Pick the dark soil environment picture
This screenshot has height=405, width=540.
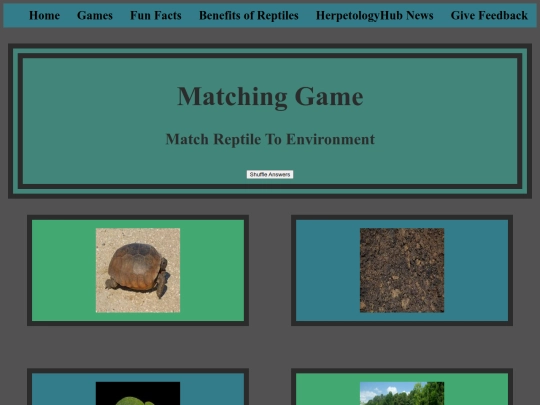[402, 270]
